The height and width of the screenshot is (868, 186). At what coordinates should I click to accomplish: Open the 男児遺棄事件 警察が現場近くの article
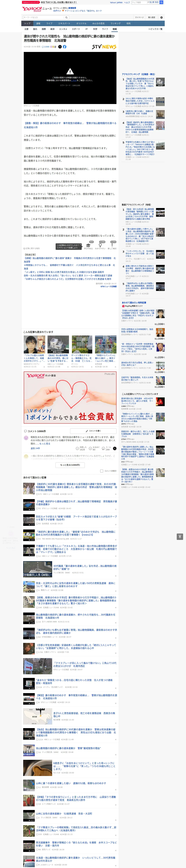click(76, 844)
